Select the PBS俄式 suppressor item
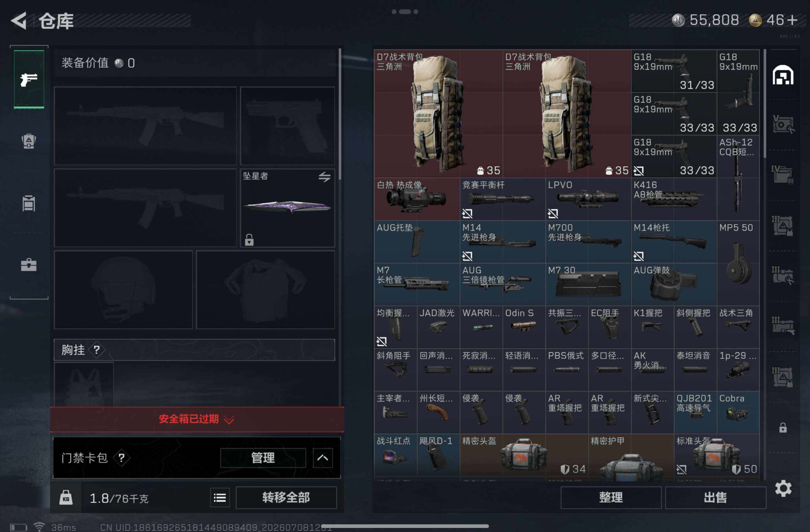 click(x=567, y=370)
